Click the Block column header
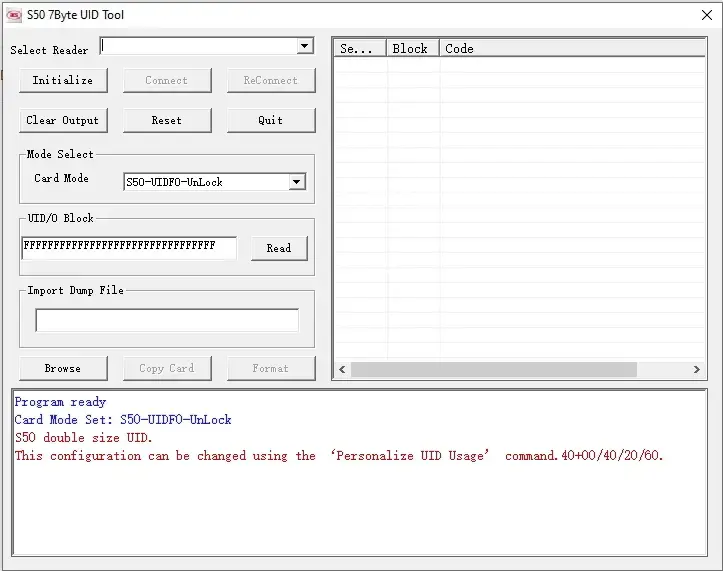The height and width of the screenshot is (571, 723). pos(412,48)
